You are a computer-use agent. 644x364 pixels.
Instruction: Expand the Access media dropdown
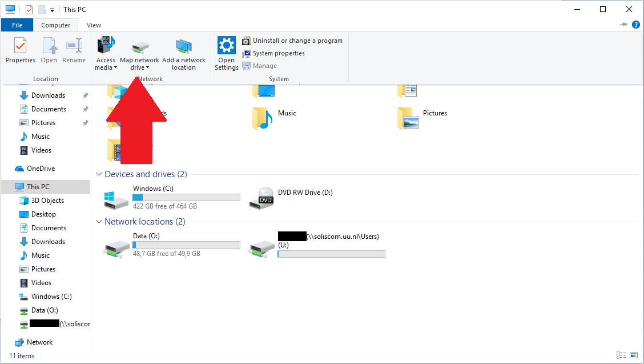click(115, 68)
